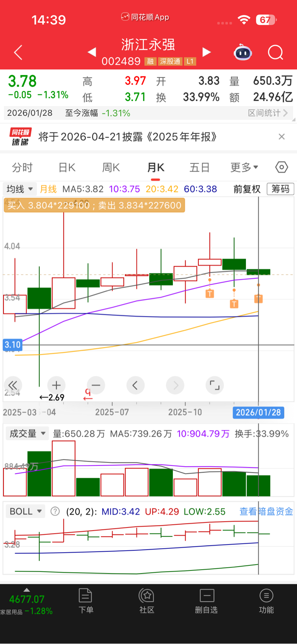The image size is (297, 644).
Task: Switch to the 周K tab
Action: click(x=111, y=167)
